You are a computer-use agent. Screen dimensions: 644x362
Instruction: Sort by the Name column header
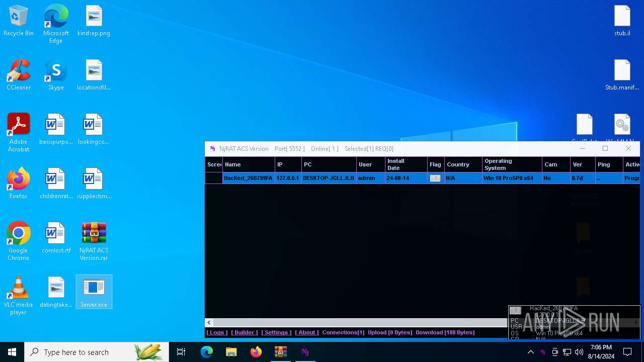(x=249, y=164)
